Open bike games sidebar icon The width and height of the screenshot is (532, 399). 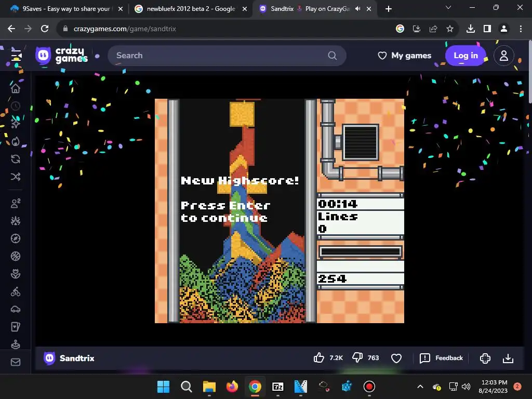16,291
